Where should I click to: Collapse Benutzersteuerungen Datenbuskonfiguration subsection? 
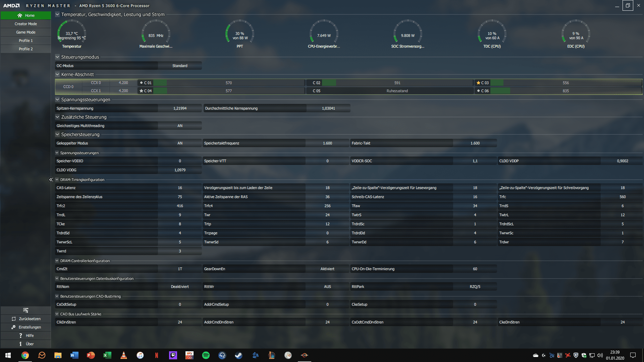57,279
